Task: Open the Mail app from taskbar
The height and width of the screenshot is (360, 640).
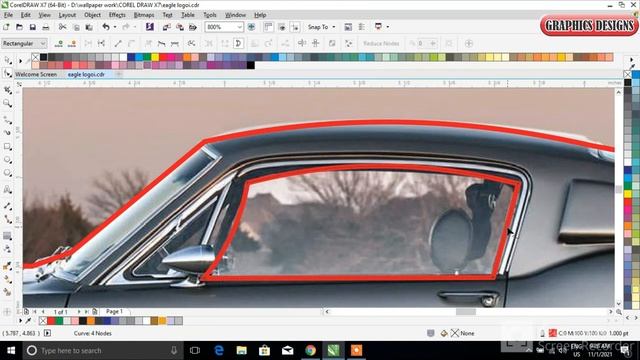Action: (x=288, y=351)
